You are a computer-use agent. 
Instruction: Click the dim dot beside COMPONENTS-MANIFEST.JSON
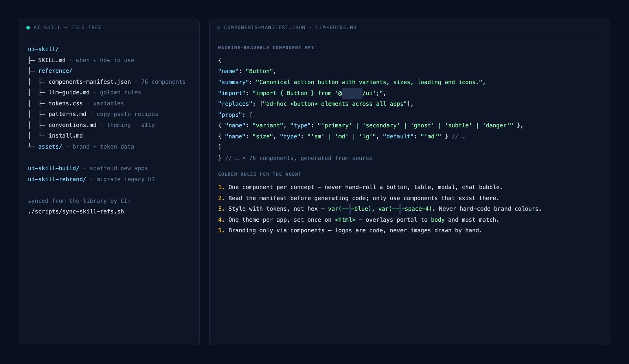pos(218,28)
